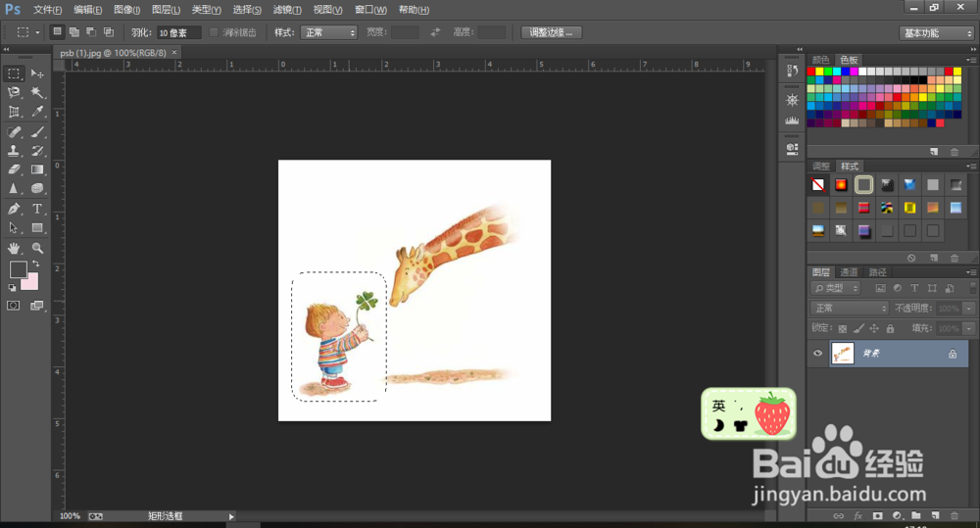Toggle lock position icon
Viewport: 980px width, 528px height.
pos(874,329)
